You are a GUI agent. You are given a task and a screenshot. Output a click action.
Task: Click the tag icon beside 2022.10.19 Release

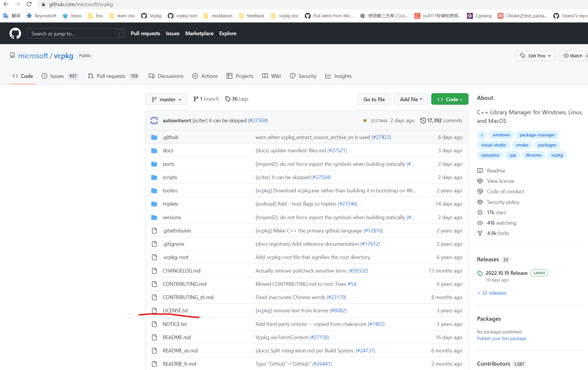pyautogui.click(x=480, y=273)
